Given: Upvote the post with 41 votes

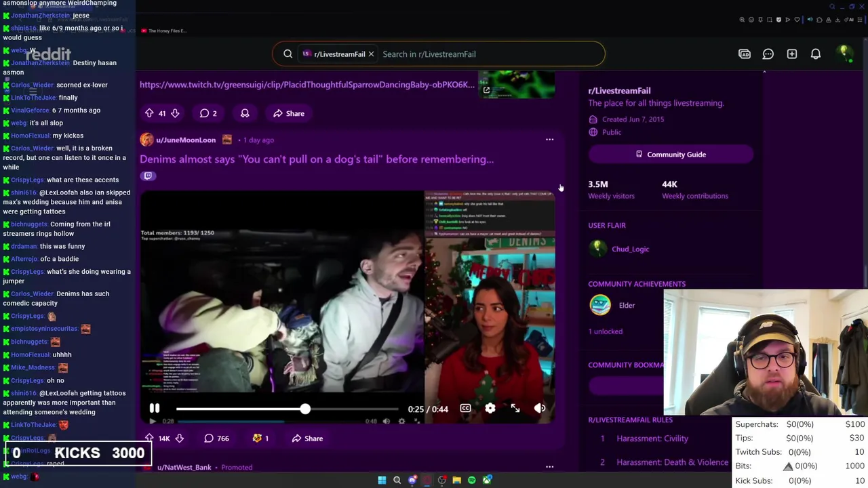Looking at the screenshot, I should click(149, 113).
